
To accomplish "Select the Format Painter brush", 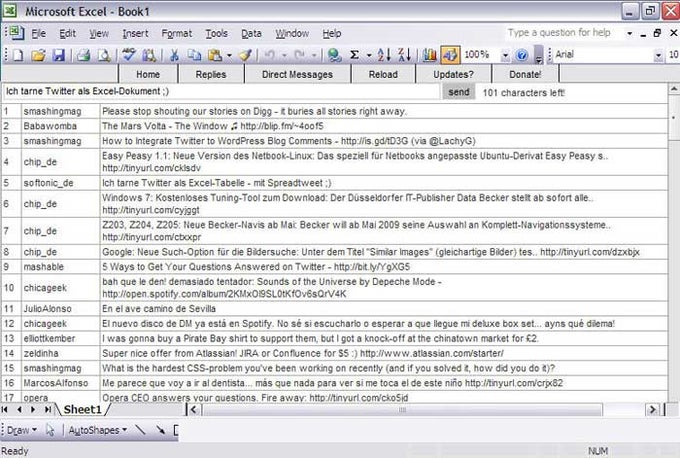I will coord(246,55).
